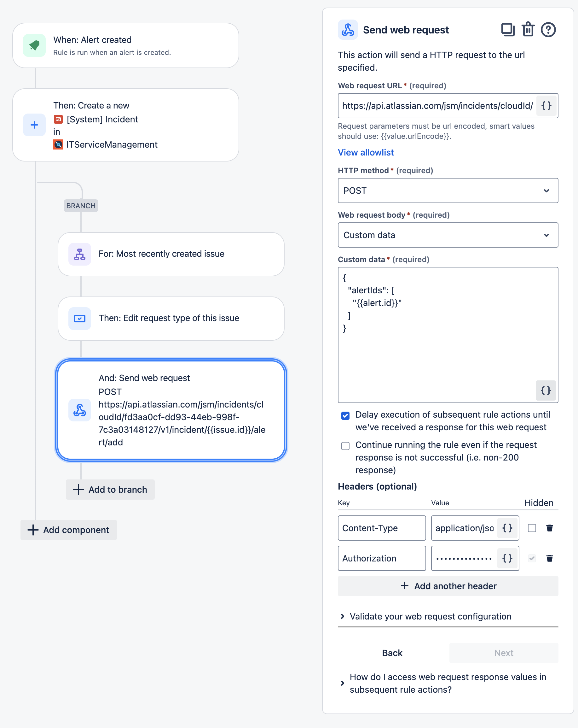Expand Validate your web request configuration
Screen dimensions: 578x728
coord(430,617)
